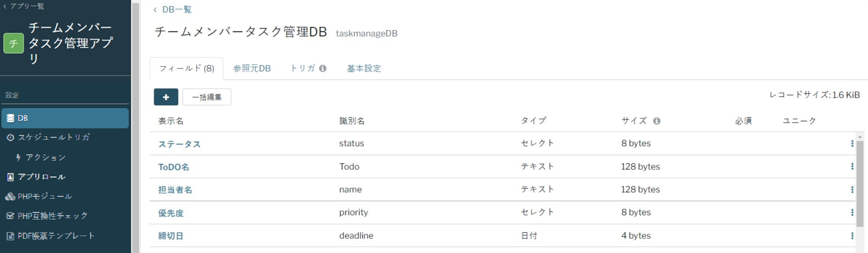Open PHP互換性チェック in the sidebar

(52, 216)
